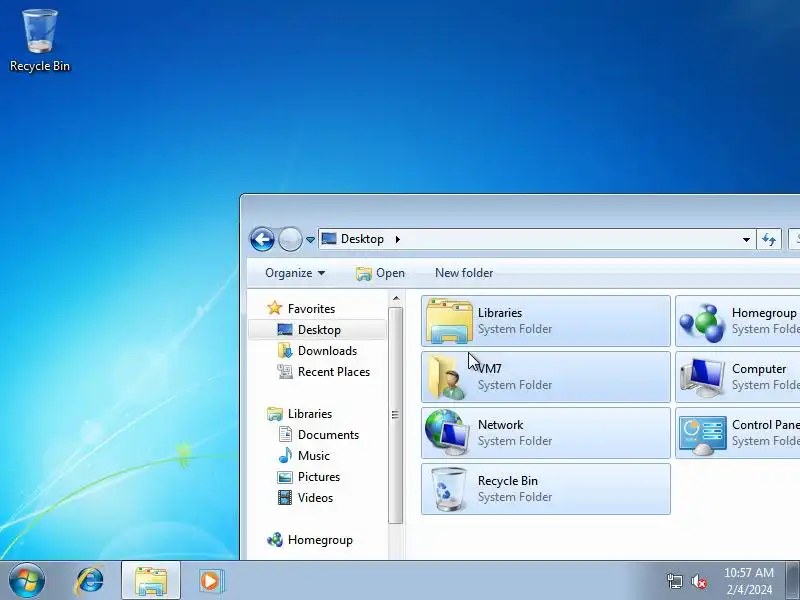Click the Videos filmstrip icon in sidebar

(285, 497)
